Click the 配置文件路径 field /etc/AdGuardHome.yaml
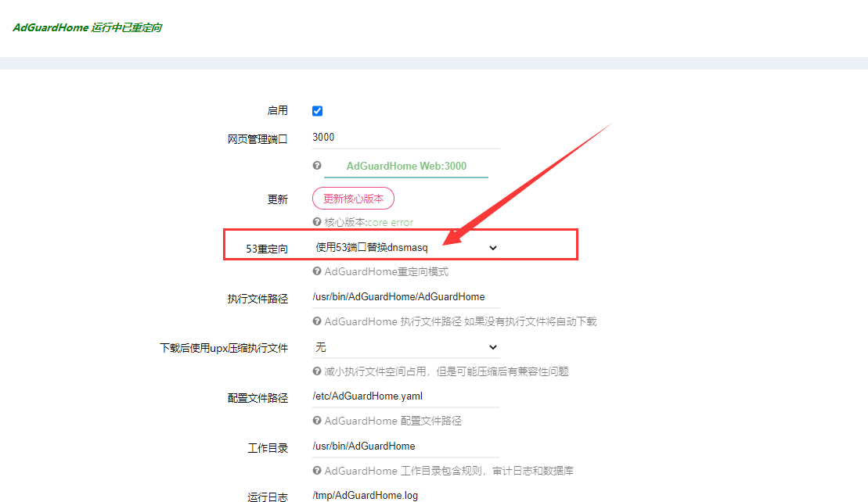 405,396
